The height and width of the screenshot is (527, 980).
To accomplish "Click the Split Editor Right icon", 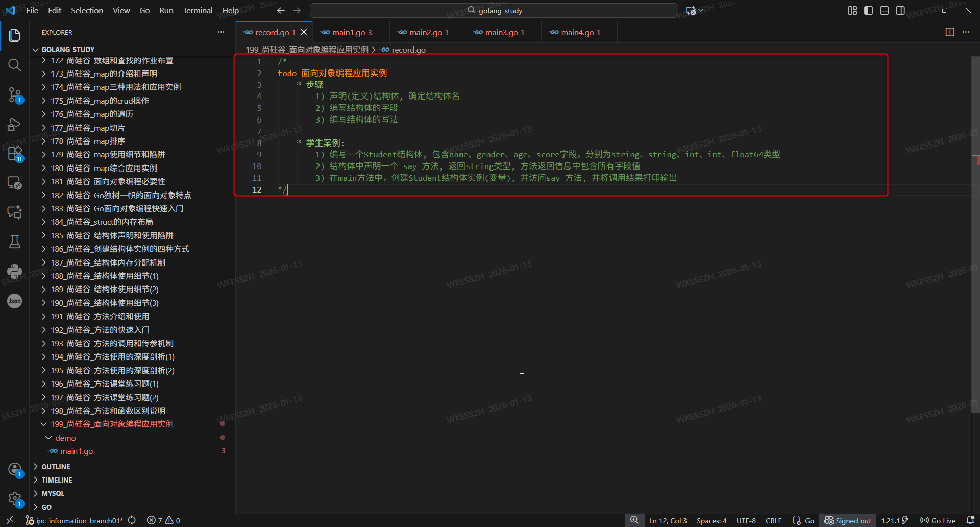I will [950, 32].
